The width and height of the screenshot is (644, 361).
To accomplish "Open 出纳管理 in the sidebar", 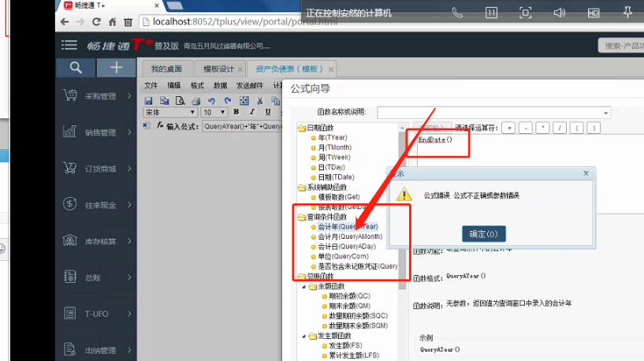I will click(96, 350).
